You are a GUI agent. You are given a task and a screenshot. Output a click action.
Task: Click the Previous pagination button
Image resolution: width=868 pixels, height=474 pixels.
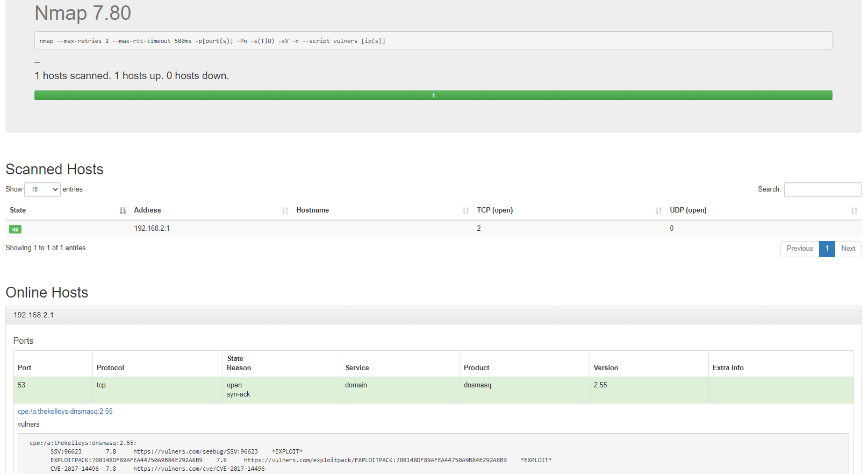coord(800,249)
